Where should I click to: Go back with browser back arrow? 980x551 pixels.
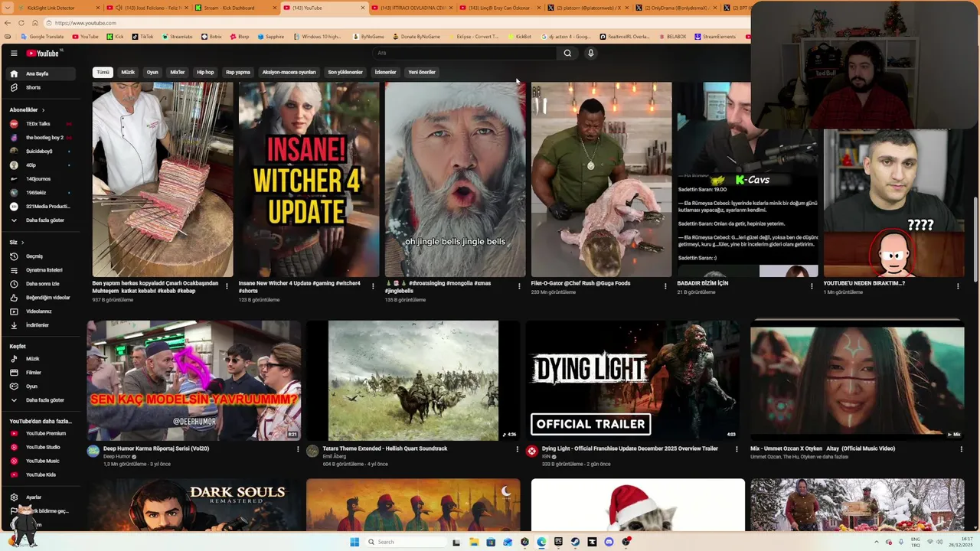8,23
